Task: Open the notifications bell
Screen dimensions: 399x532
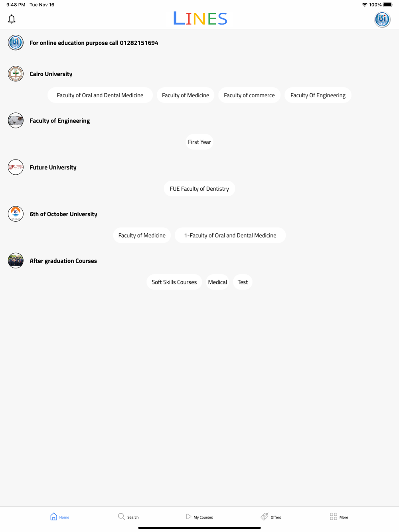Action: pyautogui.click(x=12, y=19)
